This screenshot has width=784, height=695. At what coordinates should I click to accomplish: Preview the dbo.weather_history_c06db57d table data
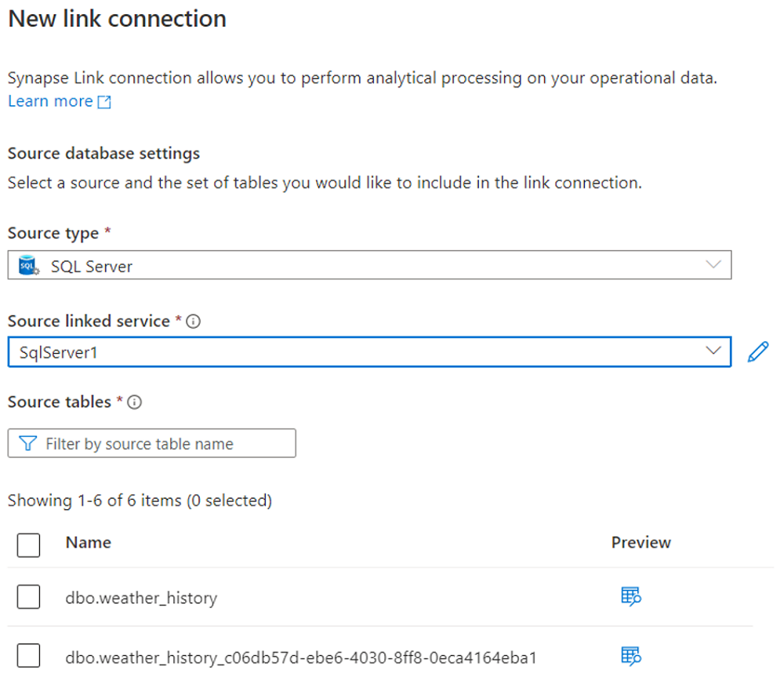point(630,656)
